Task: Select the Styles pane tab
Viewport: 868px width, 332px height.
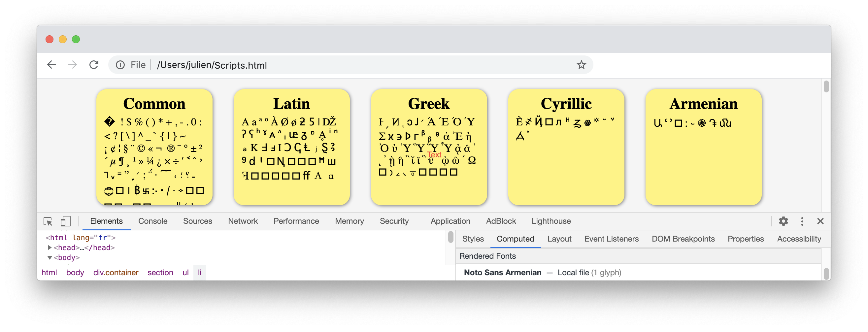Action: pos(473,239)
